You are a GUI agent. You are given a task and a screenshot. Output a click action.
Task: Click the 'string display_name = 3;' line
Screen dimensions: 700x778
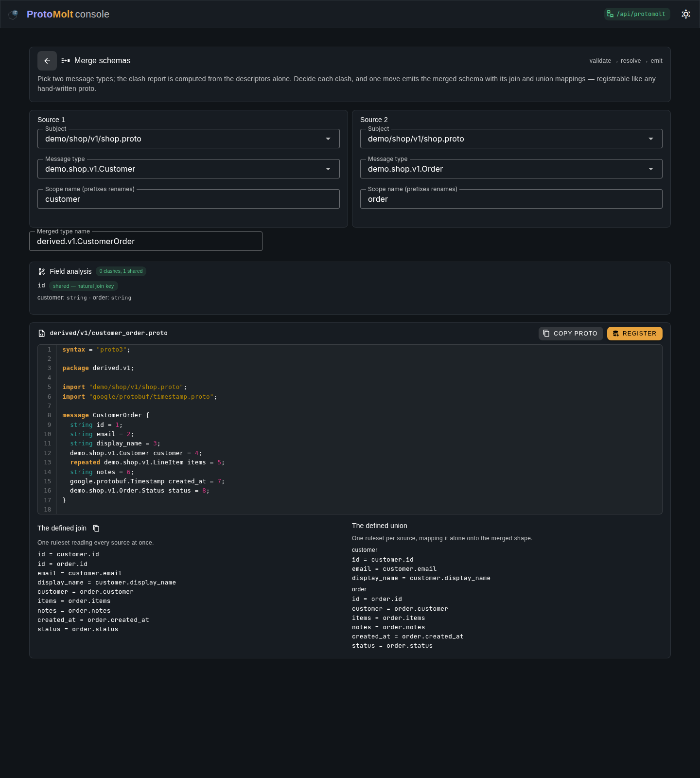click(x=115, y=443)
